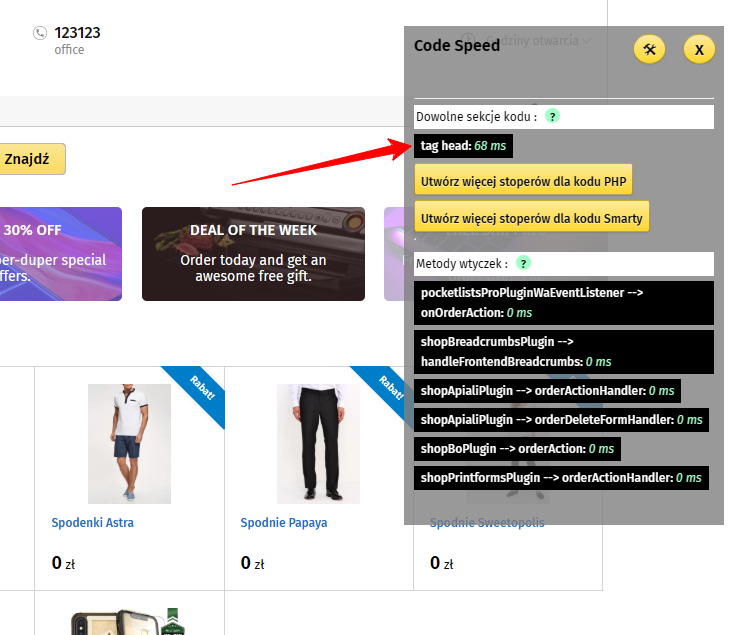Select shopApialiPlugin orderDeleteFormHandler entry
The width and height of the screenshot is (741, 635).
tap(561, 420)
